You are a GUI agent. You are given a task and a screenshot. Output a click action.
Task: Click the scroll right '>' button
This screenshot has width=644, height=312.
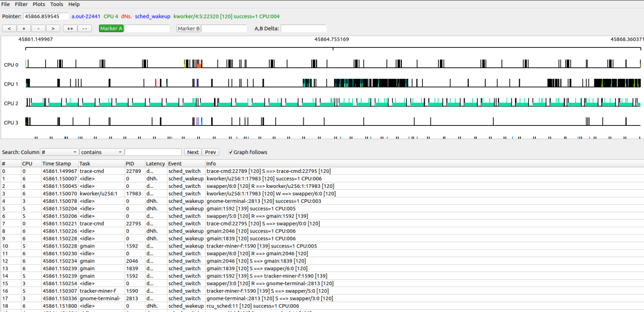click(53, 29)
